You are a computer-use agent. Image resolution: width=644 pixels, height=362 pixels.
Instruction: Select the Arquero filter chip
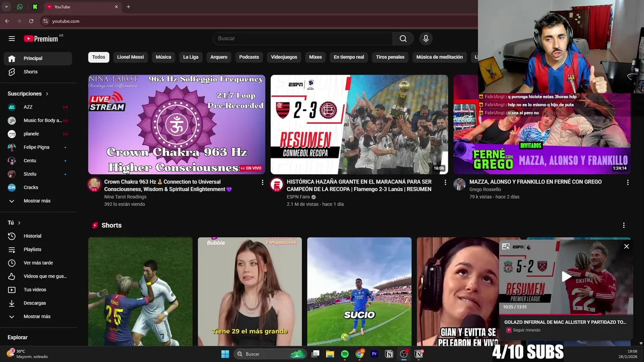(219, 57)
